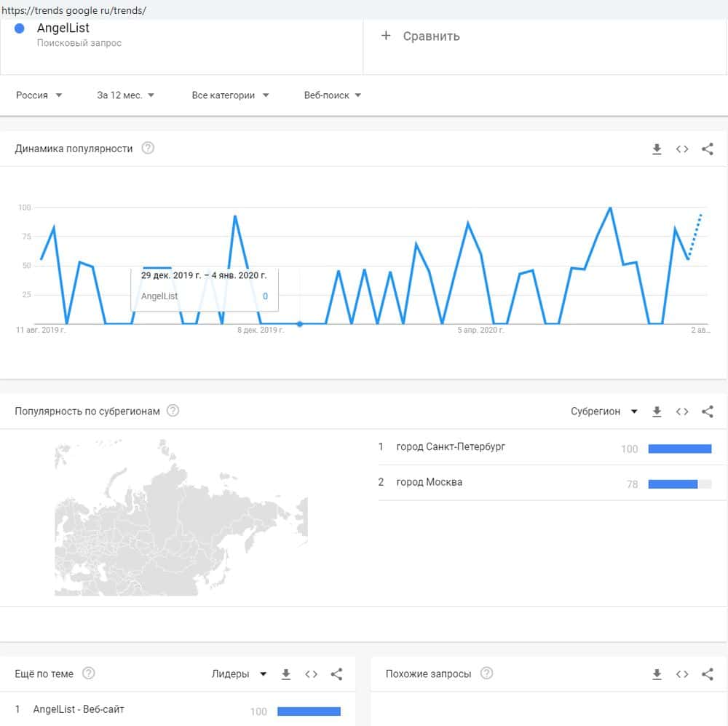Open the Веб-поиск search type dropdown
This screenshot has width=728, height=726.
pos(333,95)
